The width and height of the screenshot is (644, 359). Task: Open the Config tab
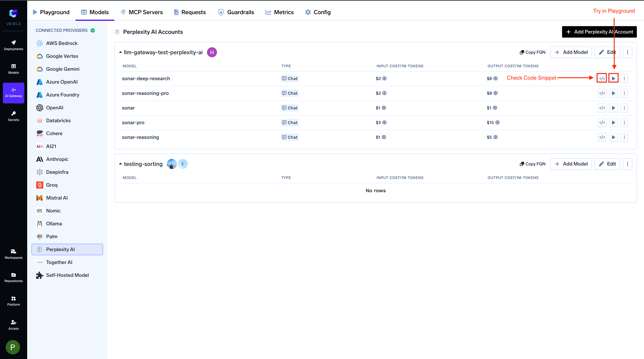[x=318, y=12]
